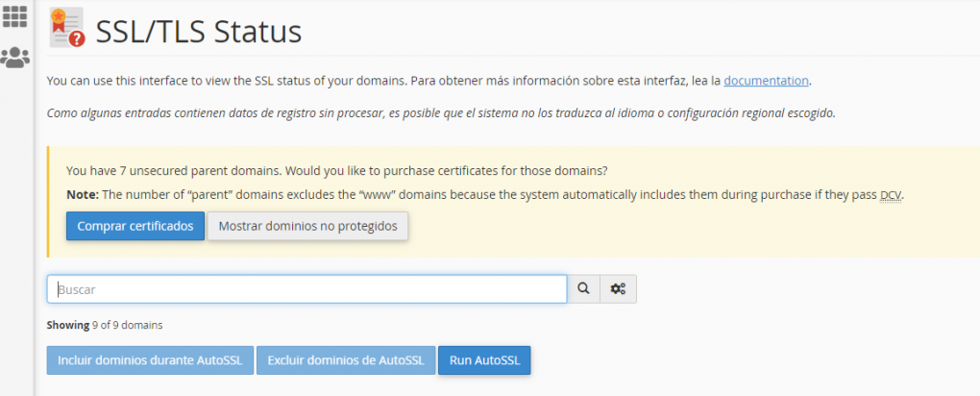
Task: Click the "You have 7 unsecured parent domains" message
Action: (x=337, y=171)
